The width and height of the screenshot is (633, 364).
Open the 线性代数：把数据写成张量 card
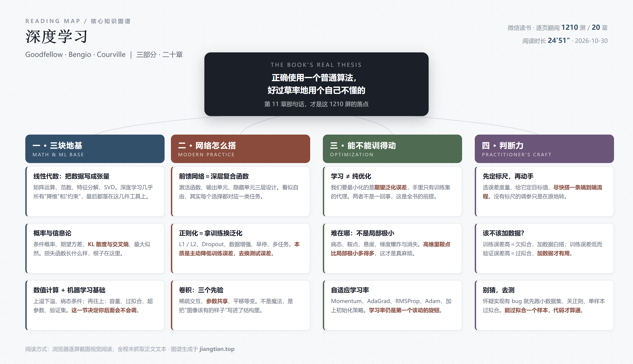(95, 191)
